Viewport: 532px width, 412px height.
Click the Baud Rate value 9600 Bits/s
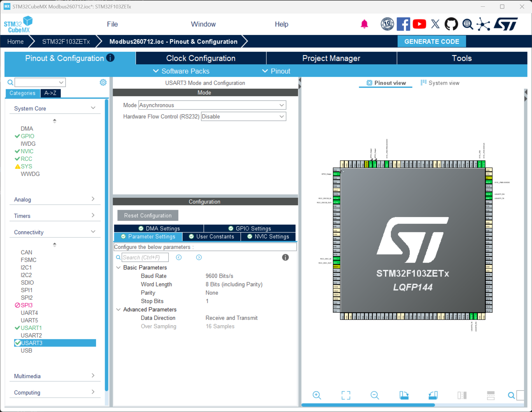click(x=219, y=276)
